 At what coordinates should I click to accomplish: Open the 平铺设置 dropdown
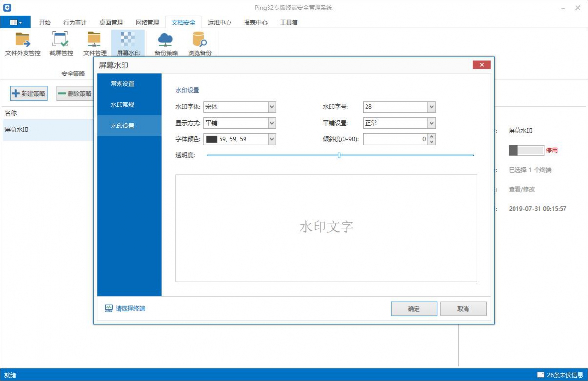[x=431, y=123]
